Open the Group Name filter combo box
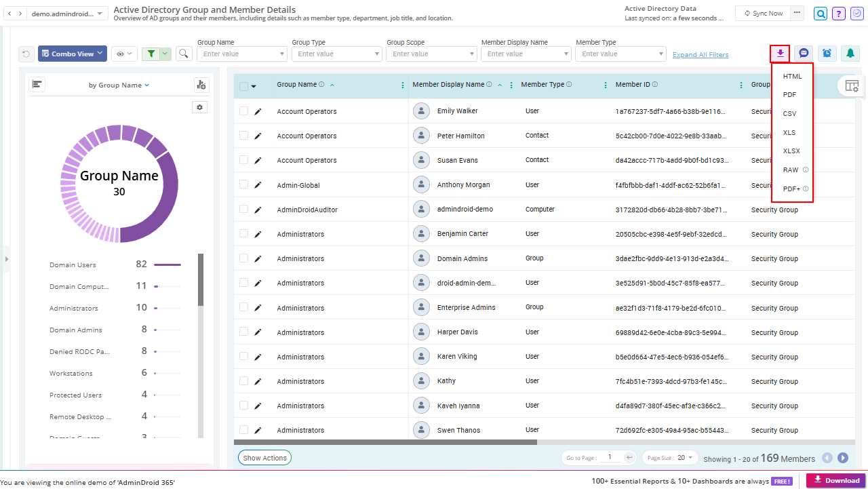 point(242,54)
